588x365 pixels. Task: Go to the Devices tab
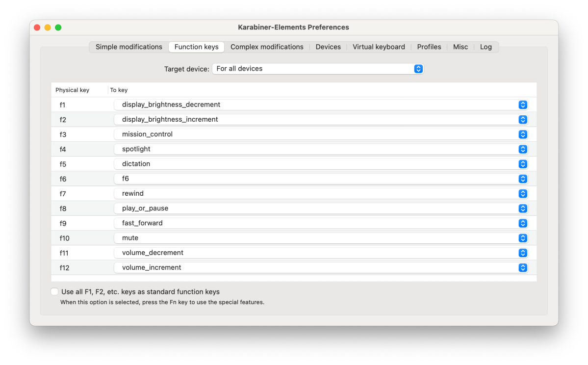328,47
